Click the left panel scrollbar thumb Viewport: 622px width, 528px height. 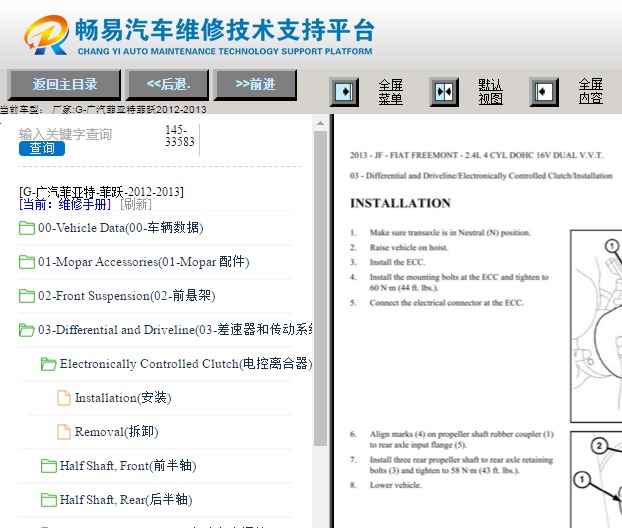[x=320, y=289]
